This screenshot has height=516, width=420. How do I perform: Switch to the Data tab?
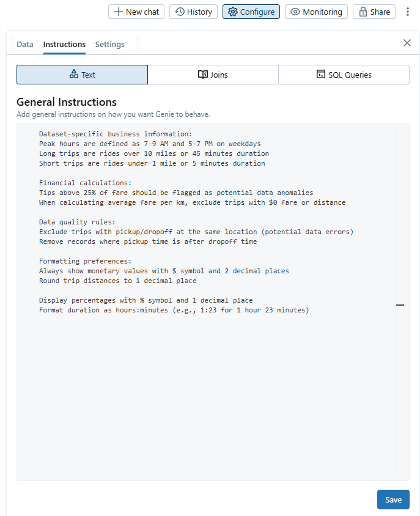tap(25, 44)
